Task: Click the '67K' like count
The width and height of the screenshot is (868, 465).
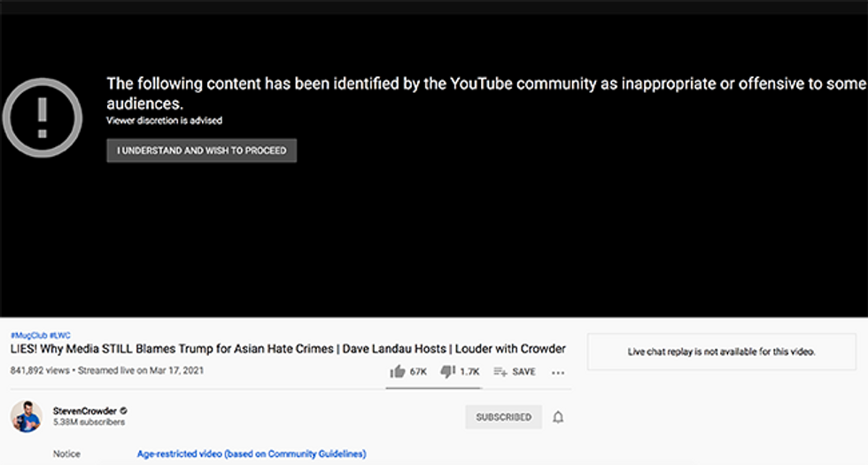Action: pos(418,372)
